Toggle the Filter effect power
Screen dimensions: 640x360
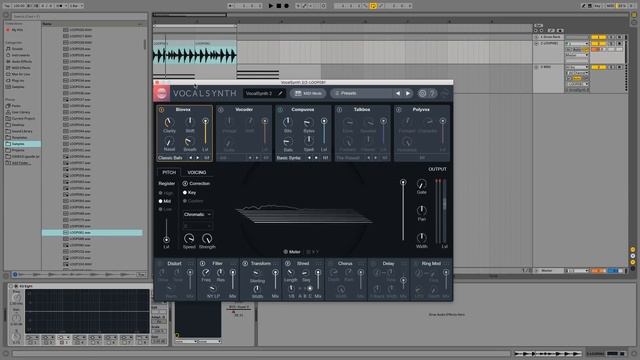pos(202,264)
